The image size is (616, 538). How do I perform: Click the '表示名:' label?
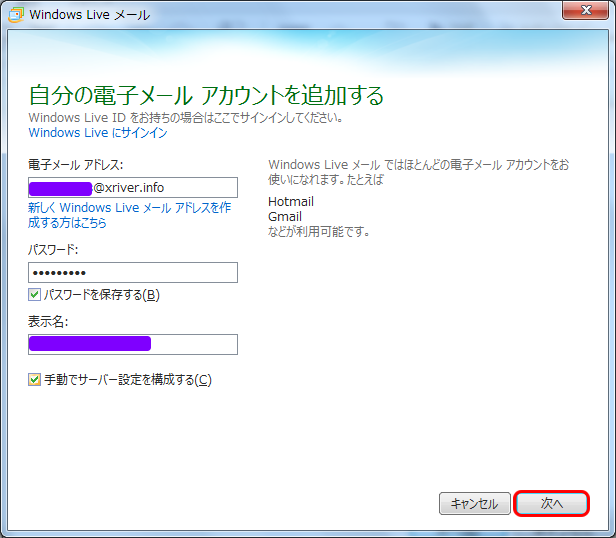tap(48, 321)
